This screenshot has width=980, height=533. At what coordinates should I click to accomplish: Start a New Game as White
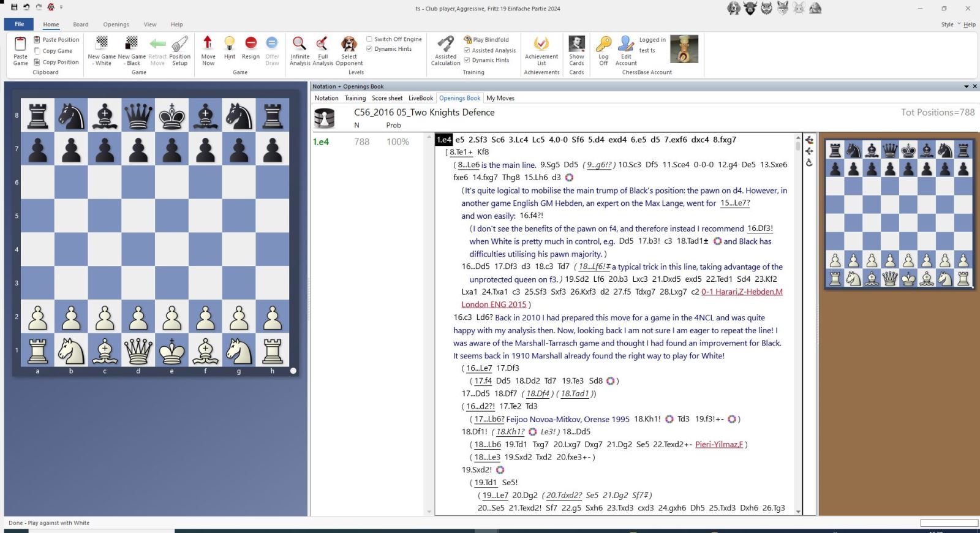102,43
